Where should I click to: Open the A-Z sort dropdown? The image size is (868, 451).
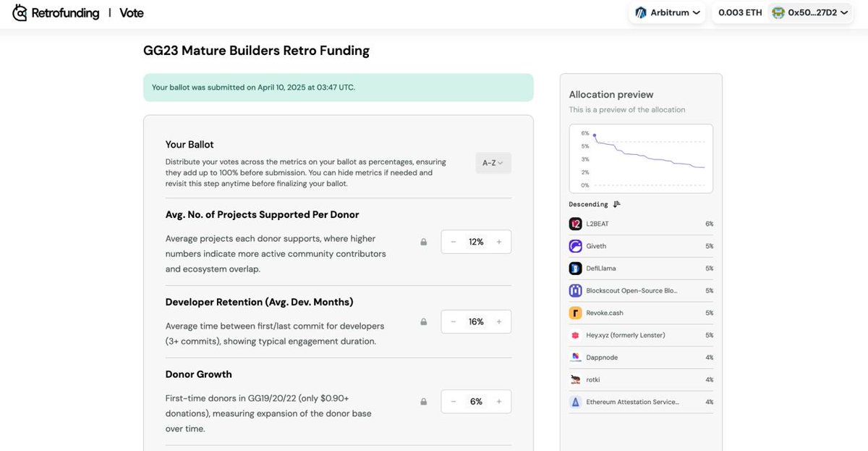(493, 163)
